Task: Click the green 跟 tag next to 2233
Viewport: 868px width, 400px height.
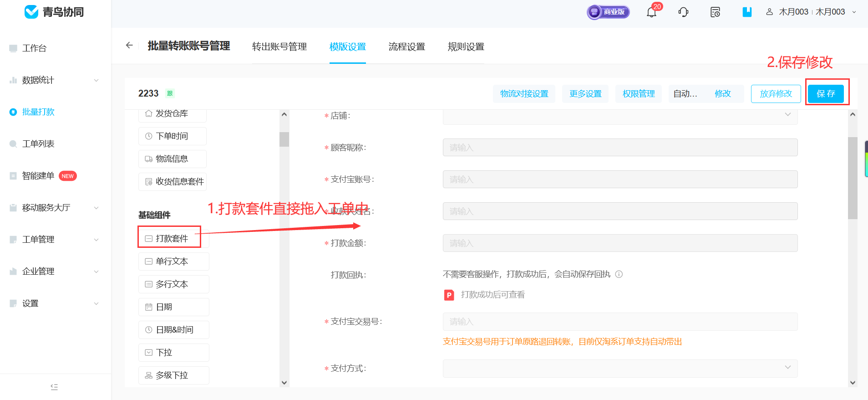Action: tap(170, 93)
